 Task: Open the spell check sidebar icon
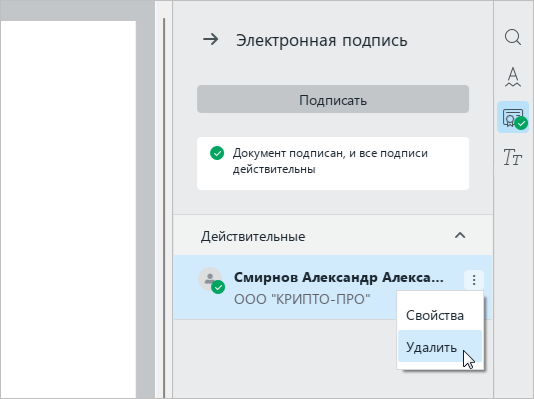(513, 77)
